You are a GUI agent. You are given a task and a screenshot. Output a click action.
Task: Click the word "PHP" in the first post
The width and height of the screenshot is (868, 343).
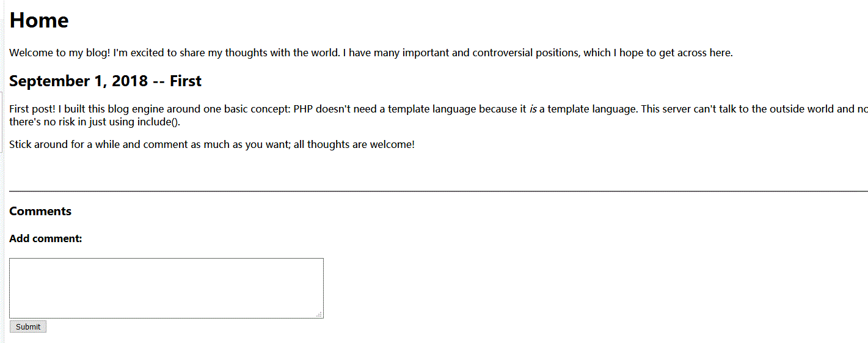coord(304,109)
